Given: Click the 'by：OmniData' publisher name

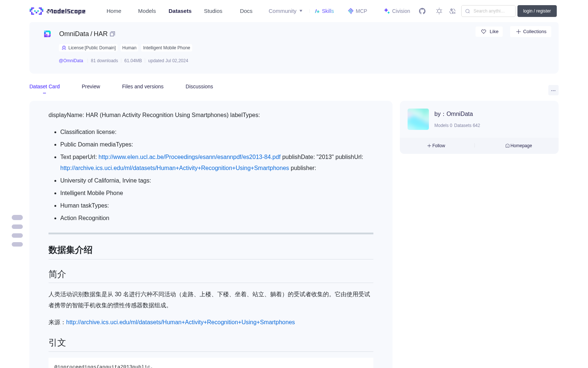Looking at the screenshot, I should pos(453,114).
